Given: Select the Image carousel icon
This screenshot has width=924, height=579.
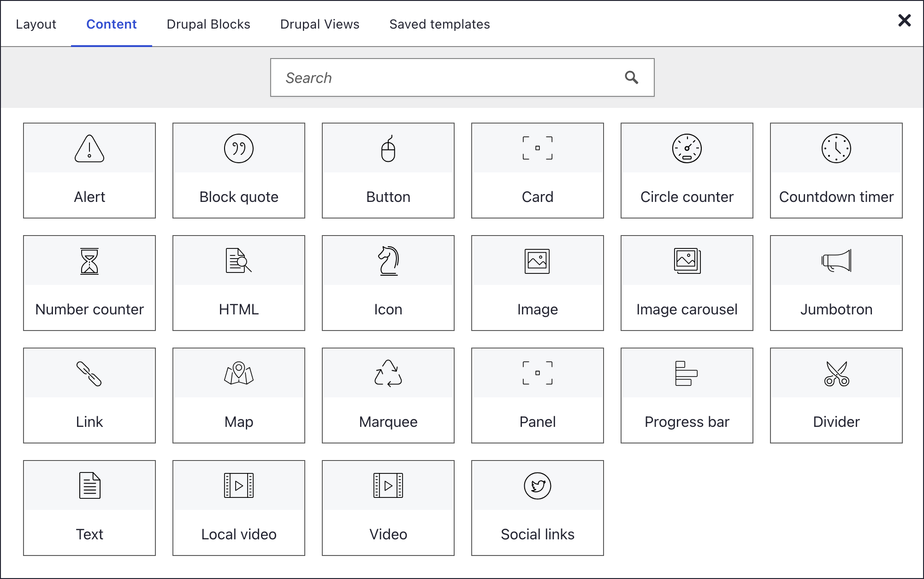Looking at the screenshot, I should click(x=687, y=261).
